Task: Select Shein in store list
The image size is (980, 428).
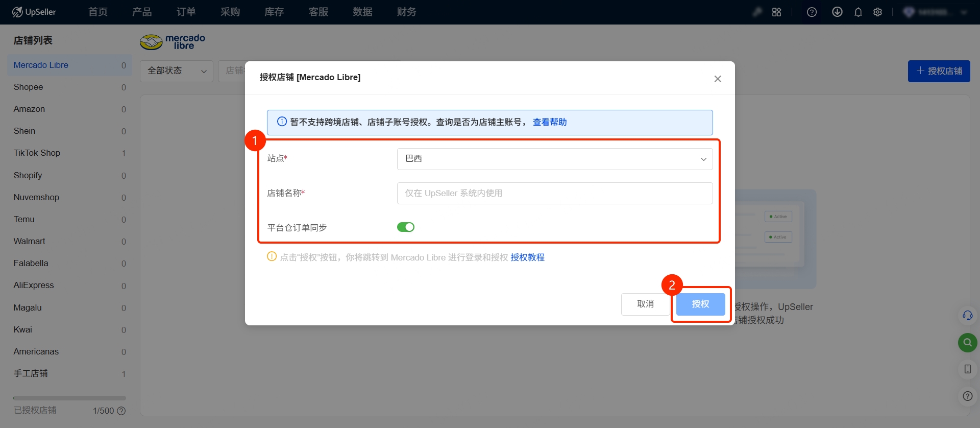Action: (69, 131)
